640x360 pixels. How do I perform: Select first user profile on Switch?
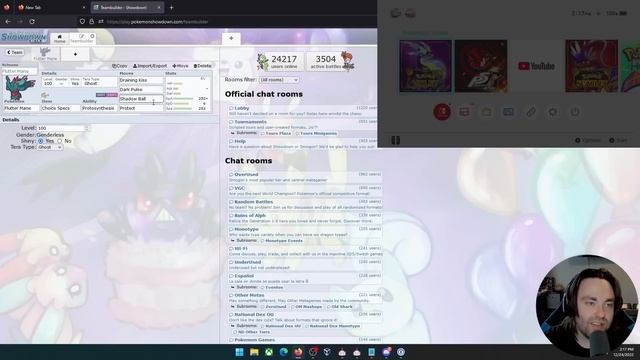(396, 13)
